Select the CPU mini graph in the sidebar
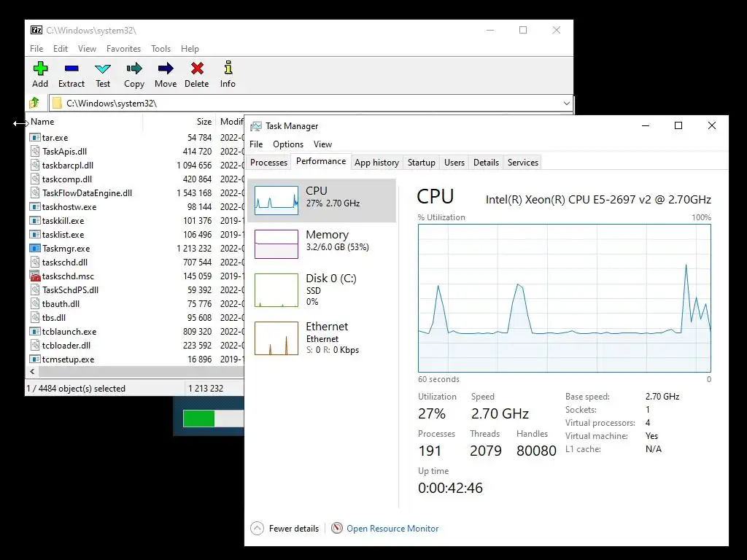The height and width of the screenshot is (560, 747). coord(276,200)
